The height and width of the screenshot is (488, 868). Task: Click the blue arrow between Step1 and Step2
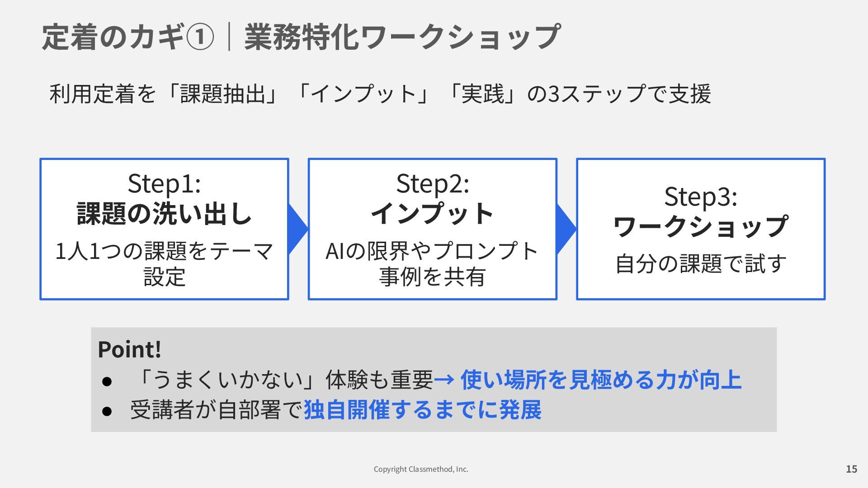pyautogui.click(x=297, y=229)
